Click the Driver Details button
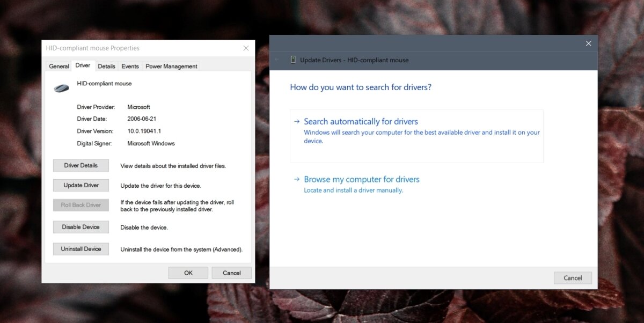This screenshot has width=644, height=323. (80, 165)
